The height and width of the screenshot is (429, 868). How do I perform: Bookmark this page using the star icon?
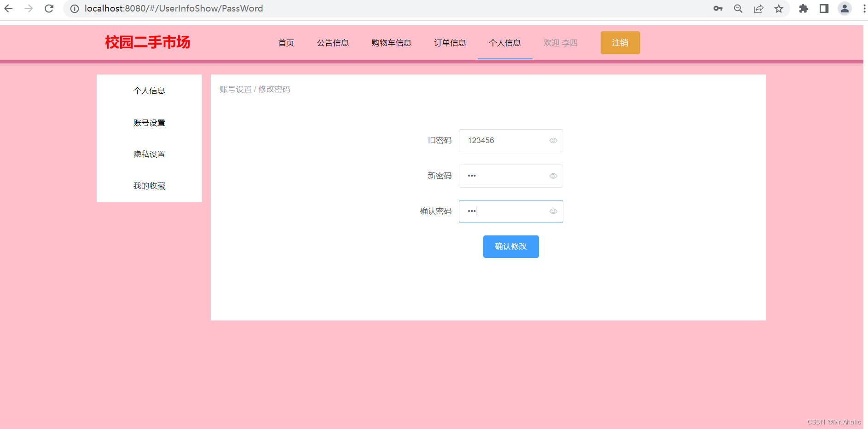click(x=779, y=8)
